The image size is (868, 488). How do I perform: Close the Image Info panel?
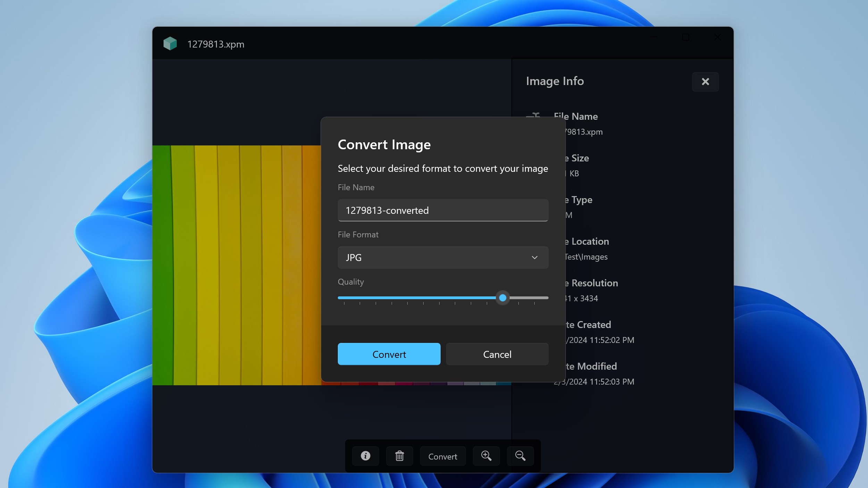coord(705,82)
